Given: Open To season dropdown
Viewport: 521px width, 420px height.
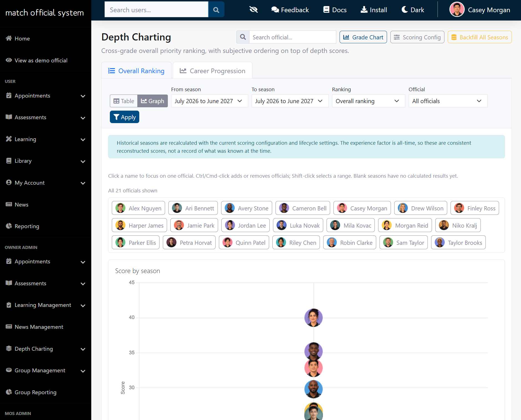Looking at the screenshot, I should tap(290, 101).
